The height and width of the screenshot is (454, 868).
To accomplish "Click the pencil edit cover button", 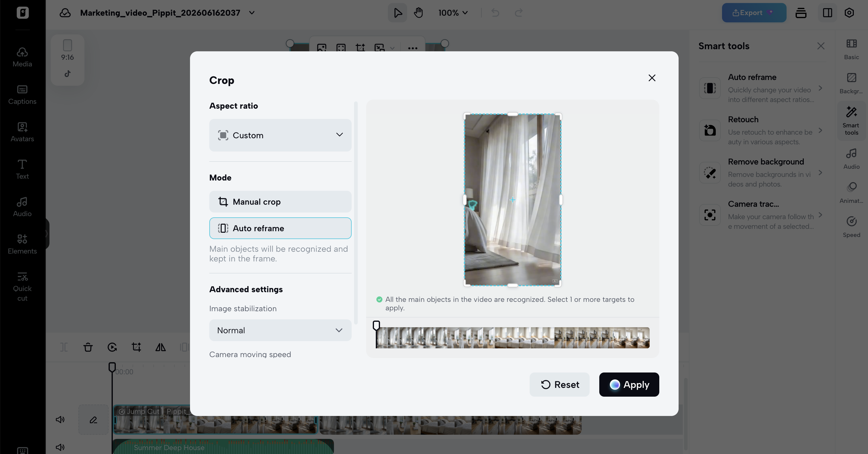I will coord(93,420).
